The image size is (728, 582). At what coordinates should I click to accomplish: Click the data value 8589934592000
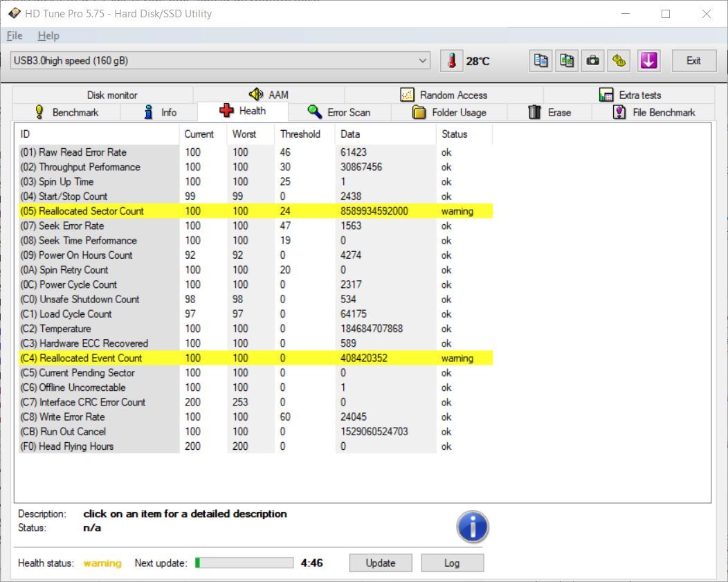(374, 211)
